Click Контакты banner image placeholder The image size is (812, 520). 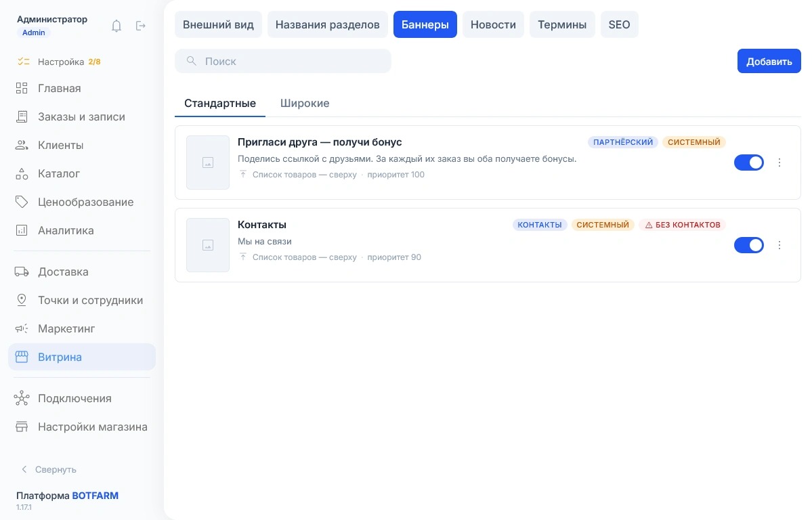(x=208, y=245)
